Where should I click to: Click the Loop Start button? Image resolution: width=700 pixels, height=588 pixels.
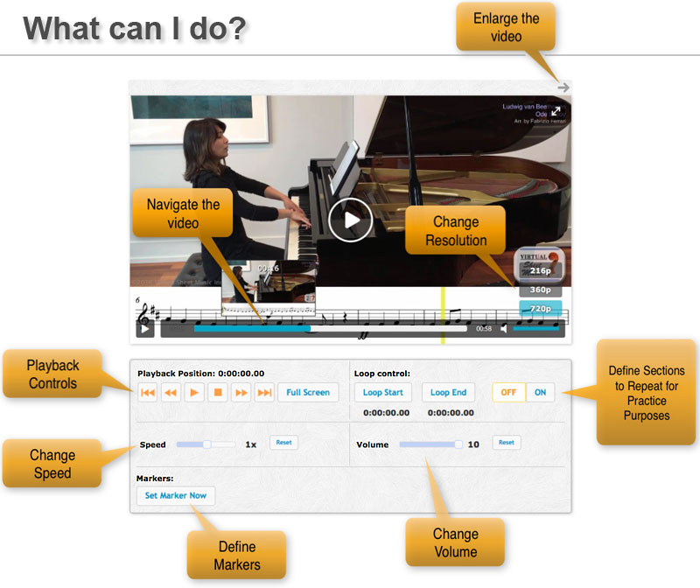(x=382, y=393)
